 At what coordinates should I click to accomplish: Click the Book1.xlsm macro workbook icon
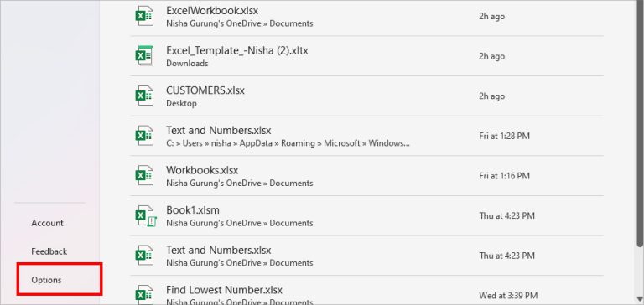click(145, 215)
